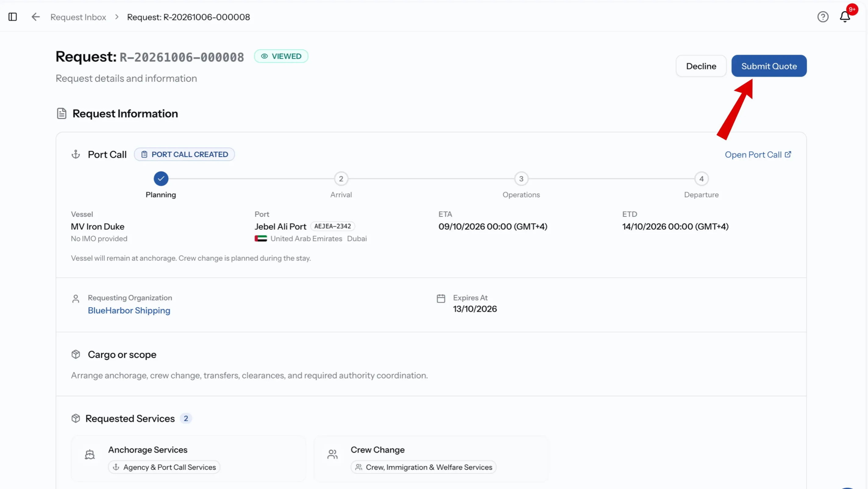Screen dimensions: 868x489
Task: Click the 'No IMO provided' text
Action: (99, 239)
